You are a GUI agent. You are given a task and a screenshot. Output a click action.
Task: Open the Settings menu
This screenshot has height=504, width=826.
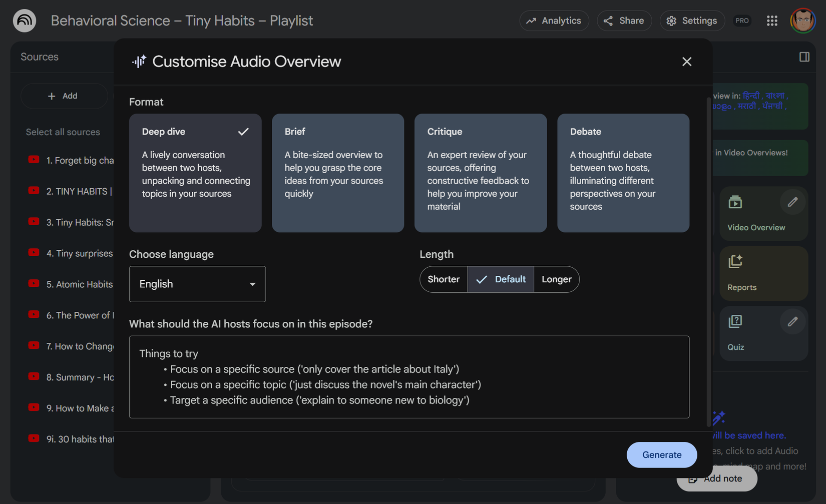pyautogui.click(x=692, y=21)
